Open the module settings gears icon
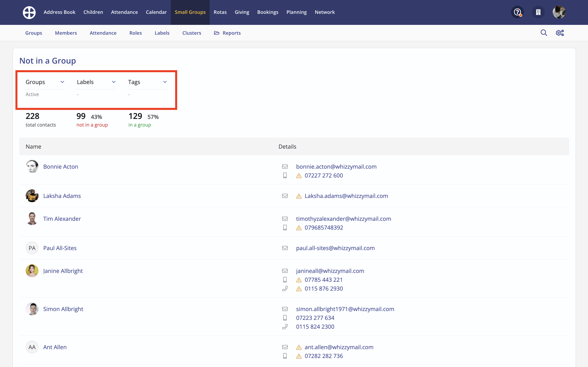 pyautogui.click(x=560, y=33)
